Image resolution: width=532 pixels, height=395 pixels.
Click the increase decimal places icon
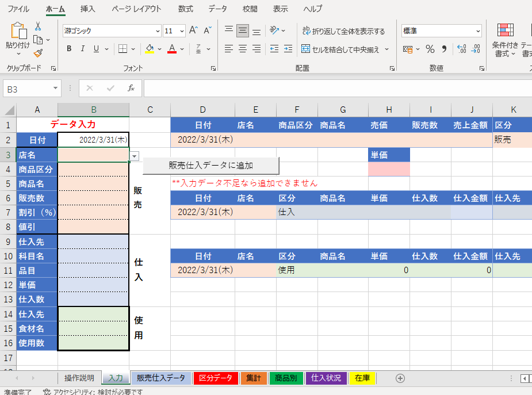click(462, 49)
